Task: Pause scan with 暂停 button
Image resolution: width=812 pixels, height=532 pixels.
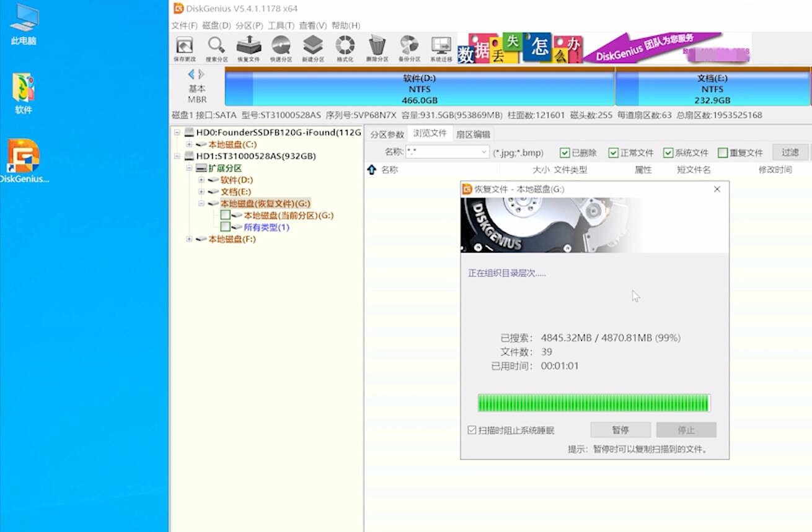Action: coord(620,430)
